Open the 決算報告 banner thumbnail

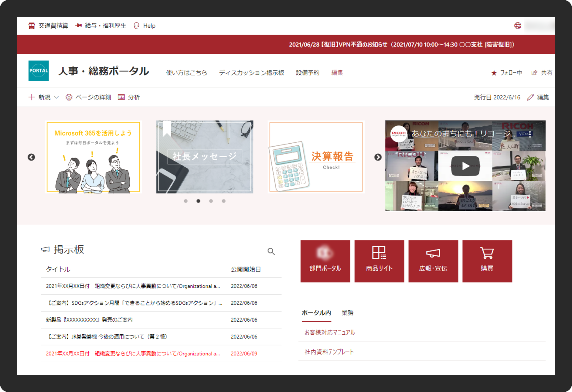(x=316, y=157)
